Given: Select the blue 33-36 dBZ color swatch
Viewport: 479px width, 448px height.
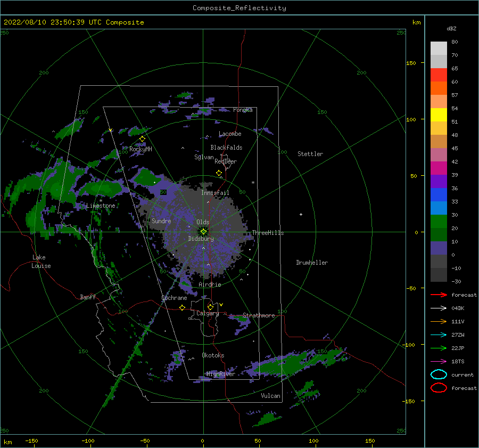Looking at the screenshot, I should pyautogui.click(x=439, y=195).
